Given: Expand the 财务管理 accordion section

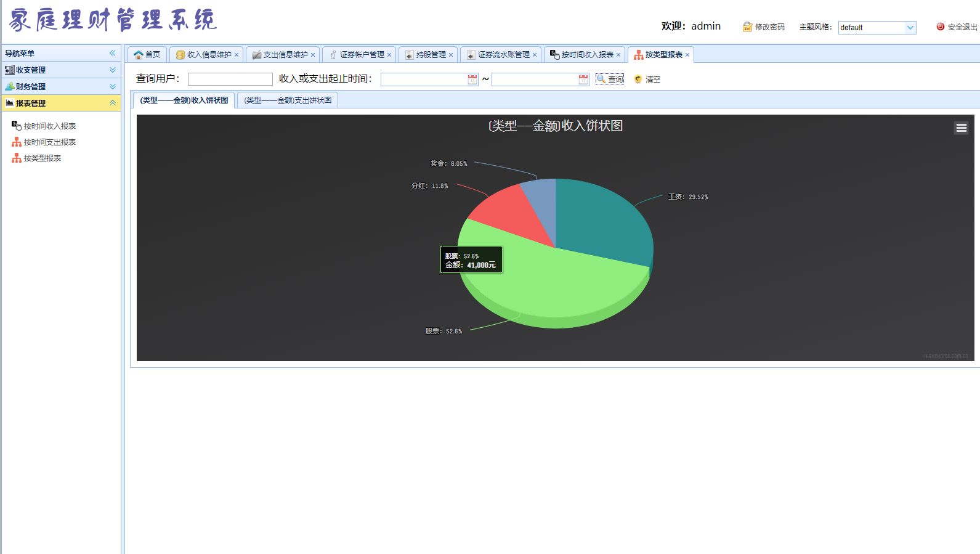Looking at the screenshot, I should pos(113,86).
